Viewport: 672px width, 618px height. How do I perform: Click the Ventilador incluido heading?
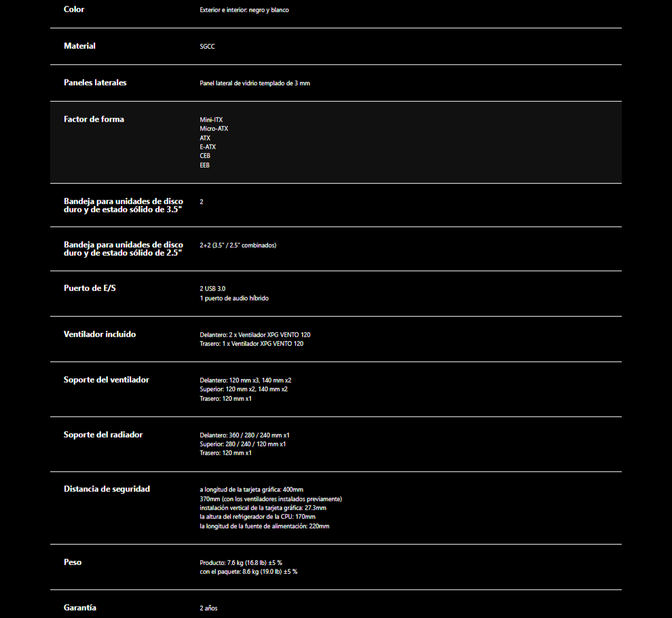[100, 334]
